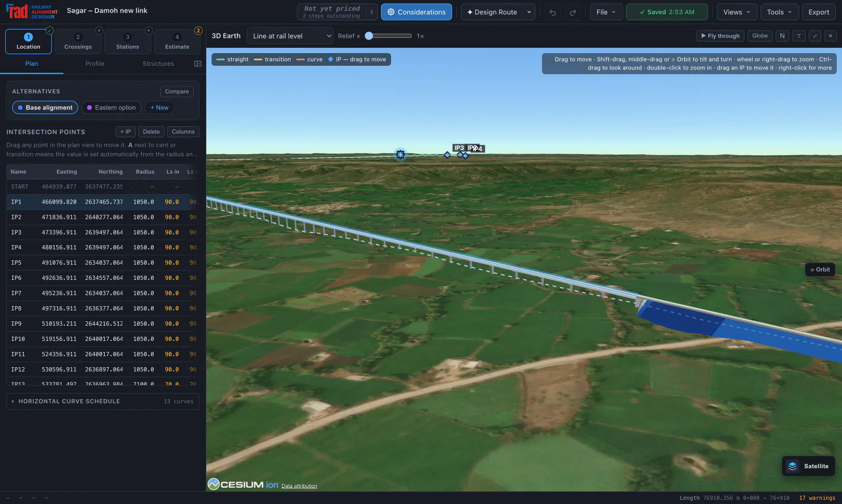842x504 pixels.
Task: Expand the Horizontal Curve Schedule section
Action: [103, 401]
